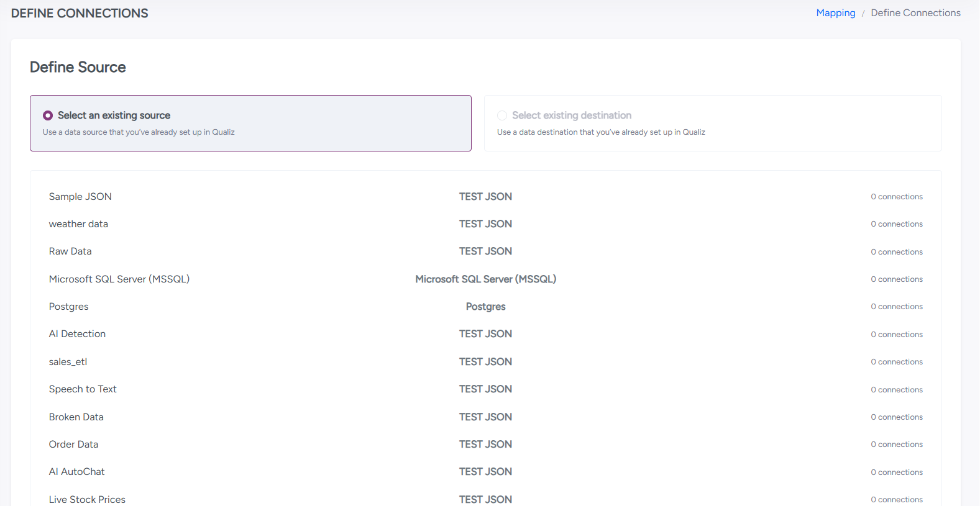Select the Order Data source
Screen dimensions: 980x506
pyautogui.click(x=73, y=445)
